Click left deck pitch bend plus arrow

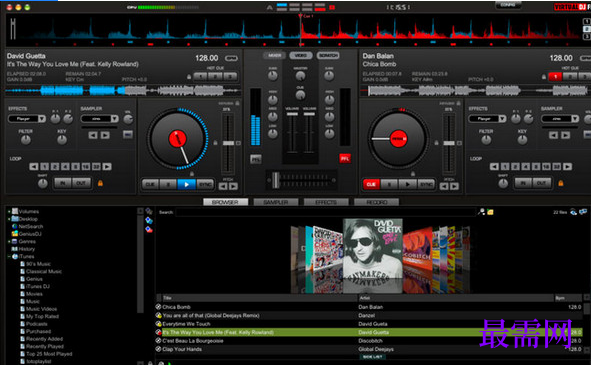point(233,186)
